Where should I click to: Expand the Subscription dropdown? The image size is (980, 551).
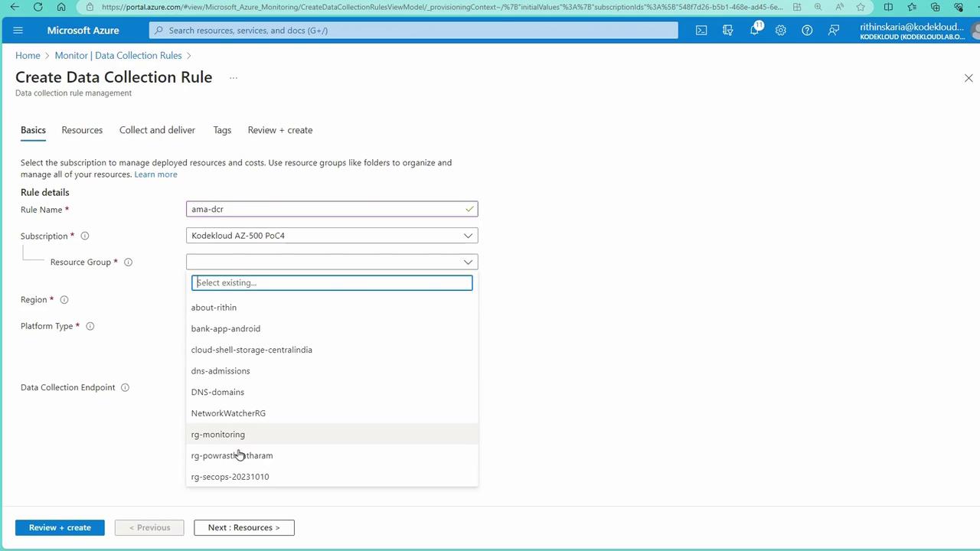click(x=332, y=236)
